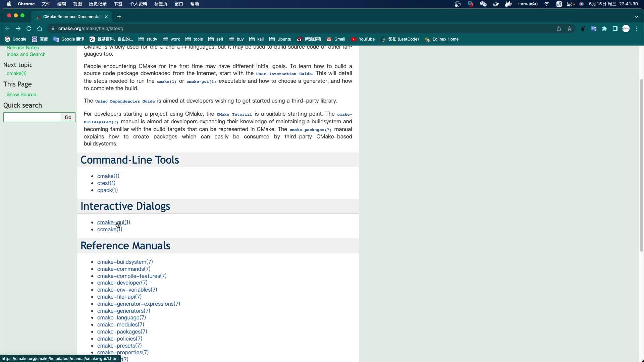Click the share page icon in the address bar
The image size is (644, 362).
[559, 28]
